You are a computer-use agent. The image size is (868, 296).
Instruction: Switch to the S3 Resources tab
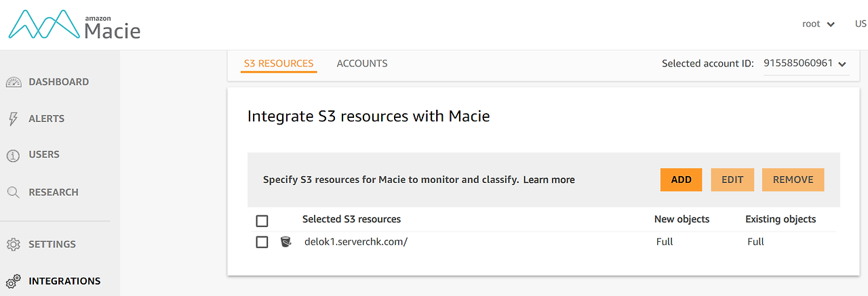279,64
